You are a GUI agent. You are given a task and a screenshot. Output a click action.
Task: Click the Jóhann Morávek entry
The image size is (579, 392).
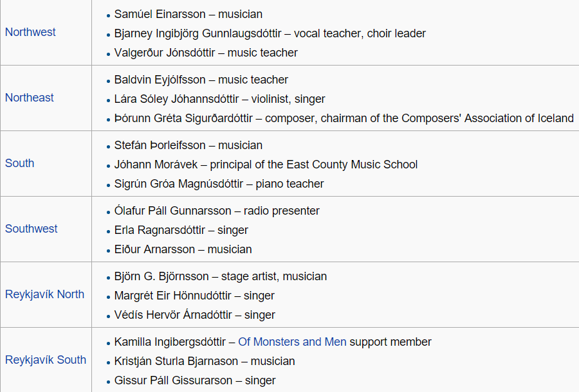(x=152, y=165)
